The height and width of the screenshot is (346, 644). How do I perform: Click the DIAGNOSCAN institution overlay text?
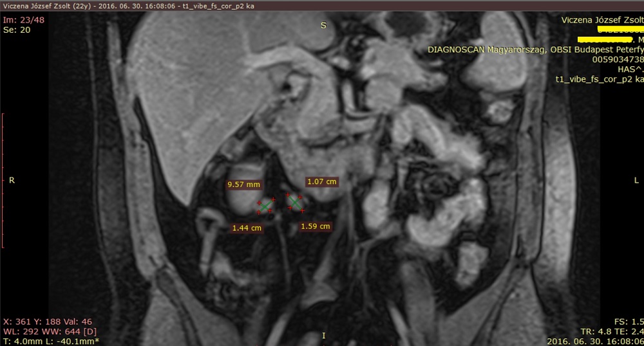pos(535,50)
